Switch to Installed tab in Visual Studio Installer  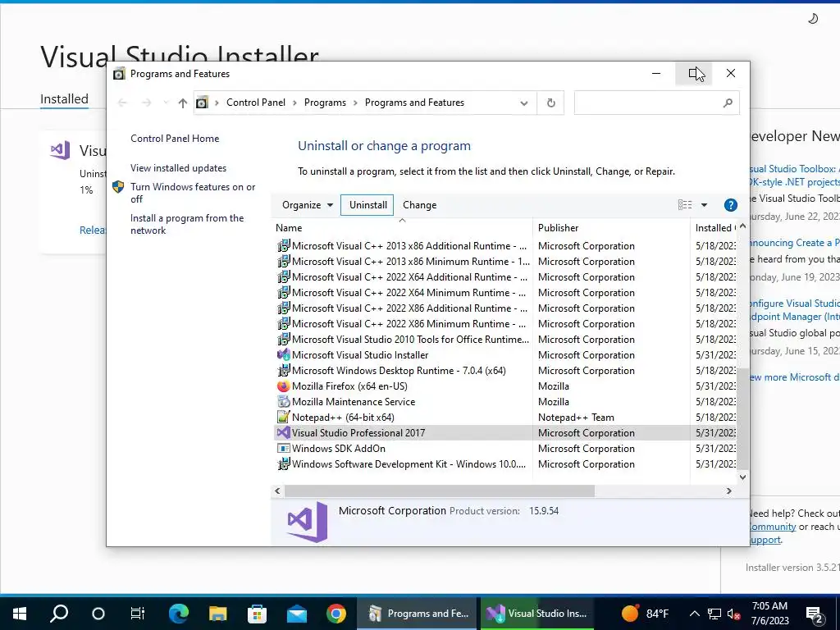(x=64, y=99)
